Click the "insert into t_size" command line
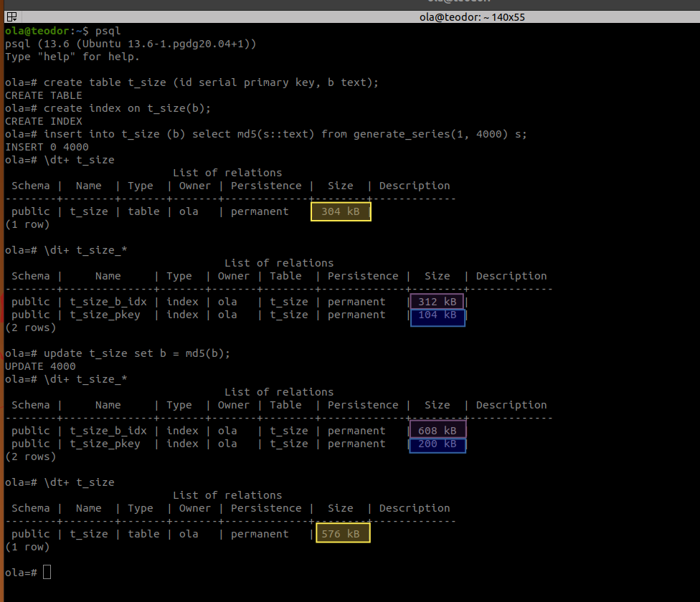 point(285,134)
